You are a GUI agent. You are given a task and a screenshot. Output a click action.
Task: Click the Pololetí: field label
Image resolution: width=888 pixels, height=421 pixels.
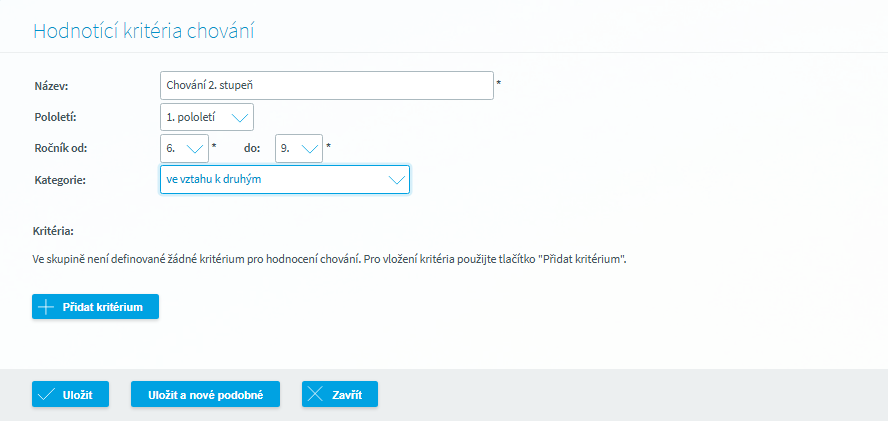56,117
